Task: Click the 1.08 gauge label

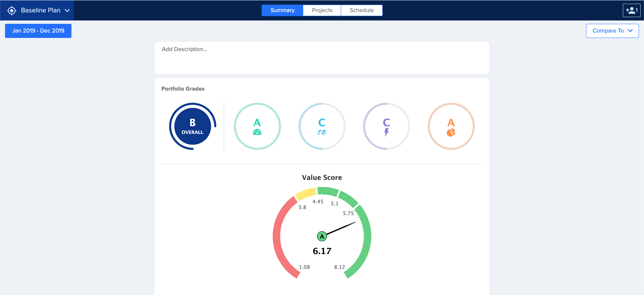Action: click(x=305, y=267)
